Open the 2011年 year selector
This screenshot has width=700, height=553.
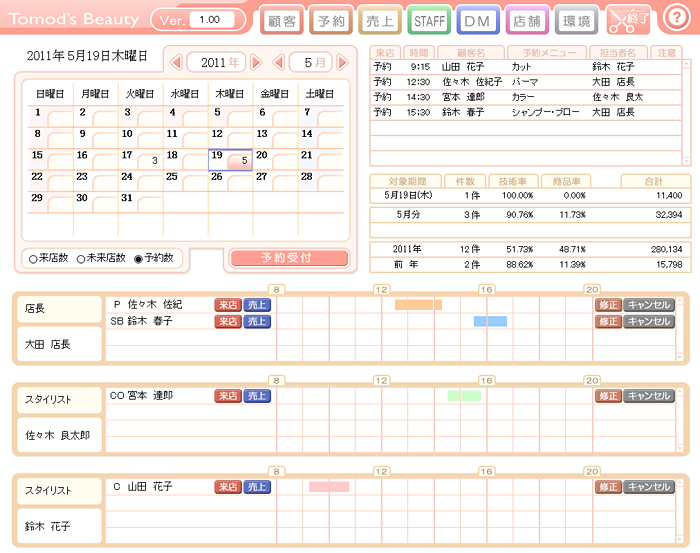[x=217, y=62]
